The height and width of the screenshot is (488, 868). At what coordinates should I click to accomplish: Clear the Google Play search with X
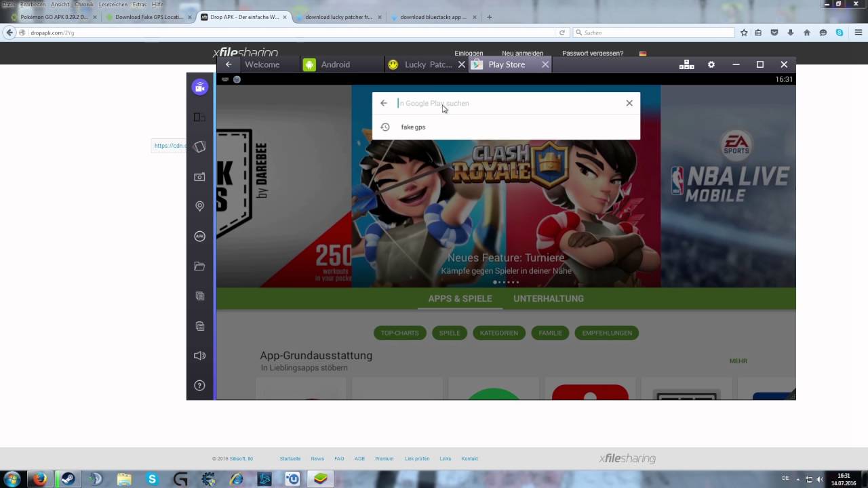tap(629, 103)
